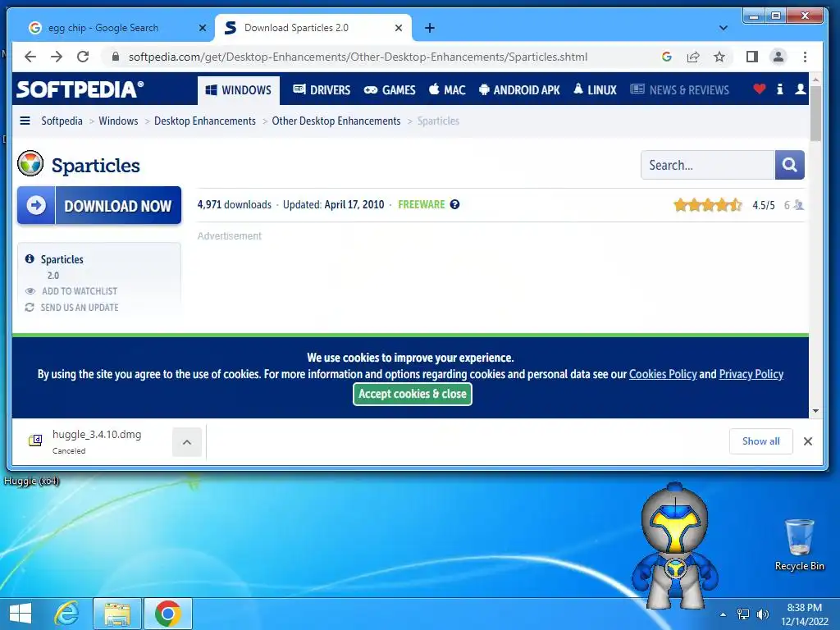Close the egg chip Google Search tab

pos(203,28)
